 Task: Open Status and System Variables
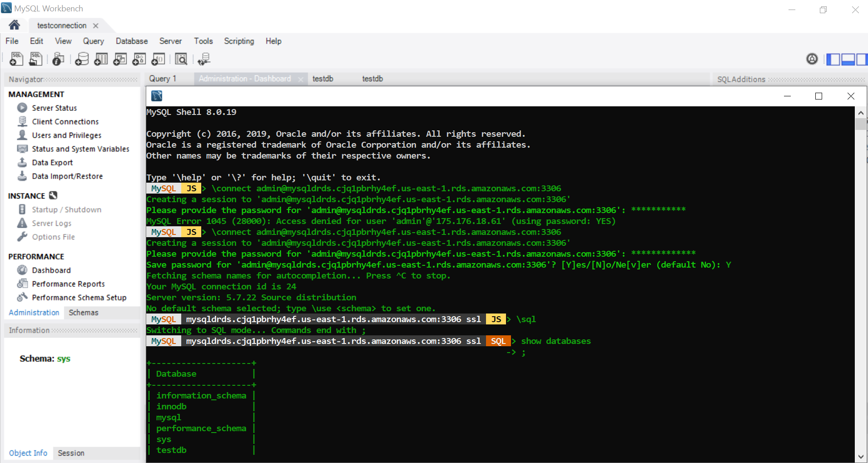tap(80, 149)
